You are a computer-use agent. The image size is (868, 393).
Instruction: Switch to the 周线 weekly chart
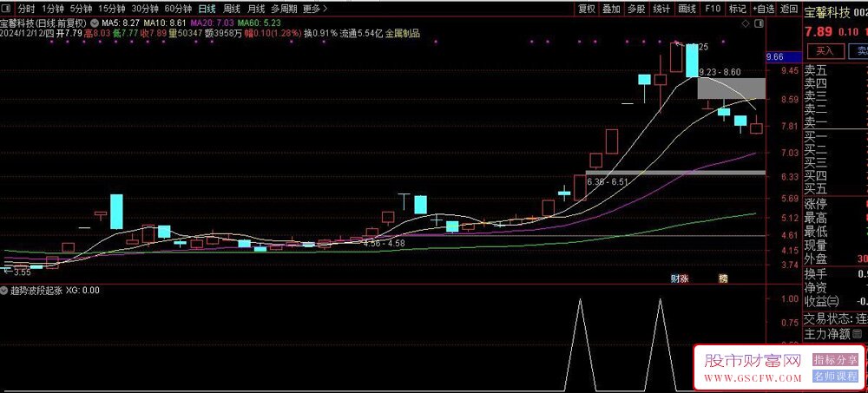[232, 9]
